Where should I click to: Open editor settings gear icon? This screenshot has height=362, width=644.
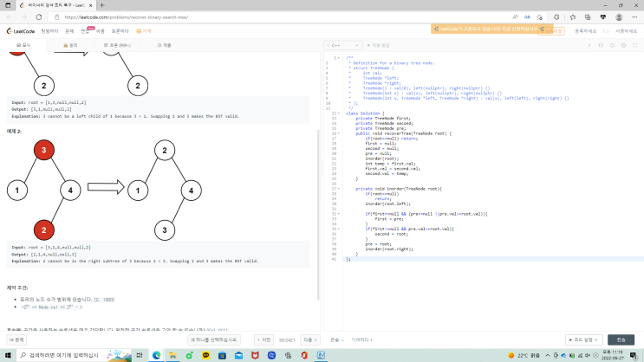click(622, 44)
